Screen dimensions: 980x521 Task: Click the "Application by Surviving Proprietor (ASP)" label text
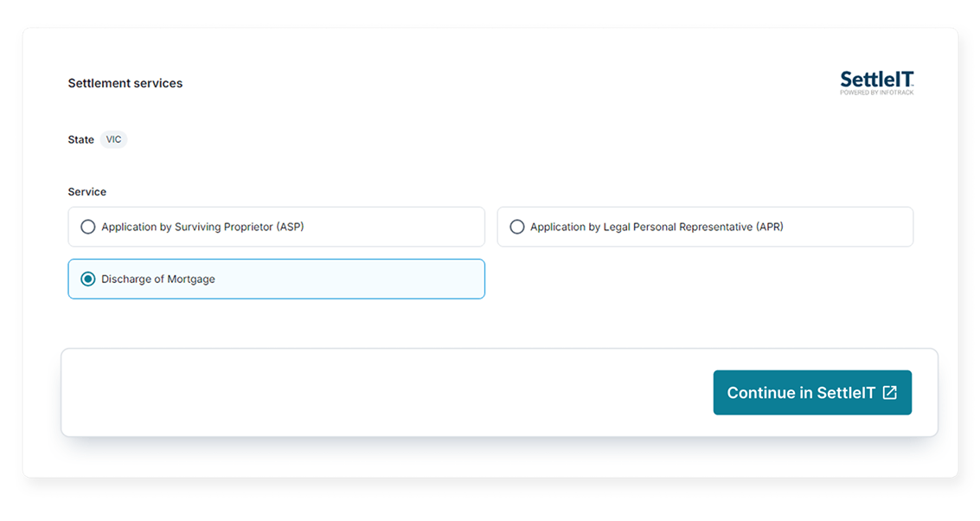(202, 227)
